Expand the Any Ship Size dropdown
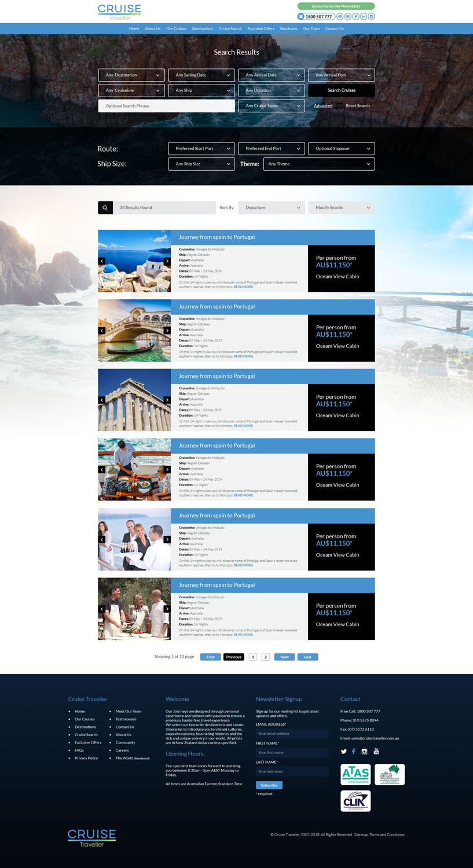This screenshot has height=868, width=473. tap(201, 164)
